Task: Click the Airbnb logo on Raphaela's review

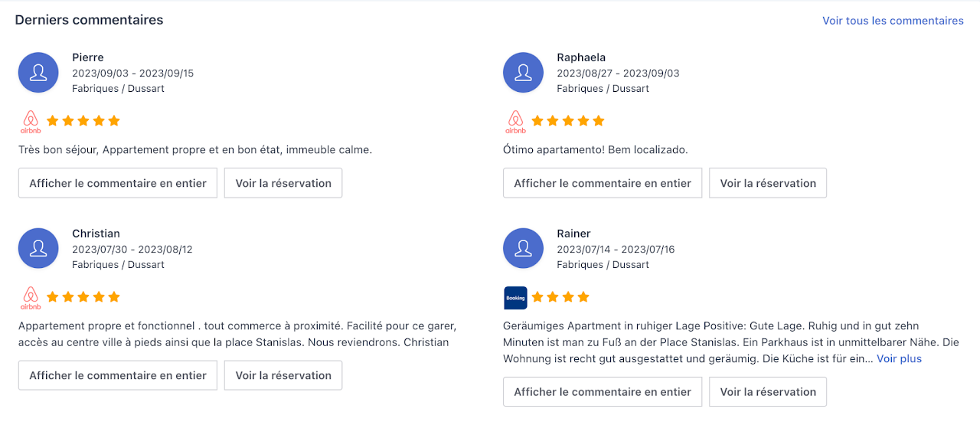Action: pyautogui.click(x=515, y=122)
